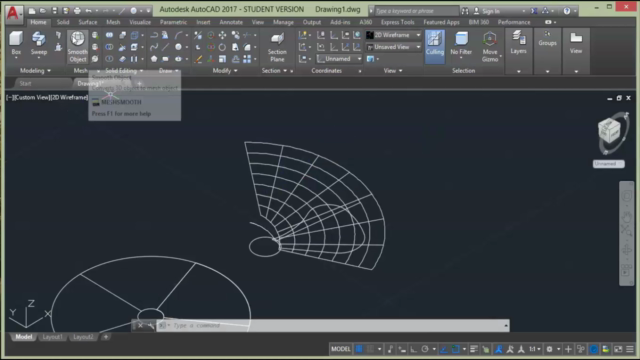Click the Undo arrow in quick access
This screenshot has height=360, width=640.
pyautogui.click(x=88, y=11)
